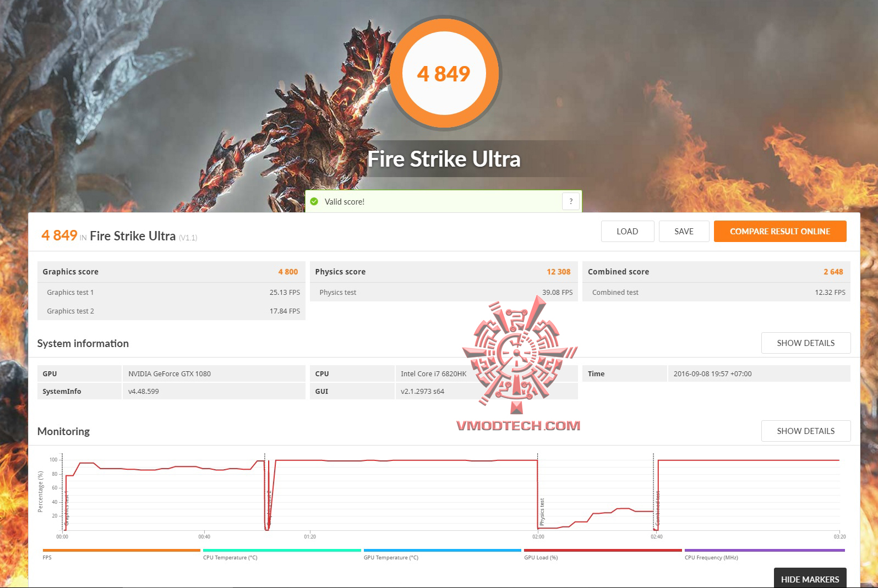Viewport: 878px width, 588px height.
Task: Click the System information section heading
Action: 83,343
